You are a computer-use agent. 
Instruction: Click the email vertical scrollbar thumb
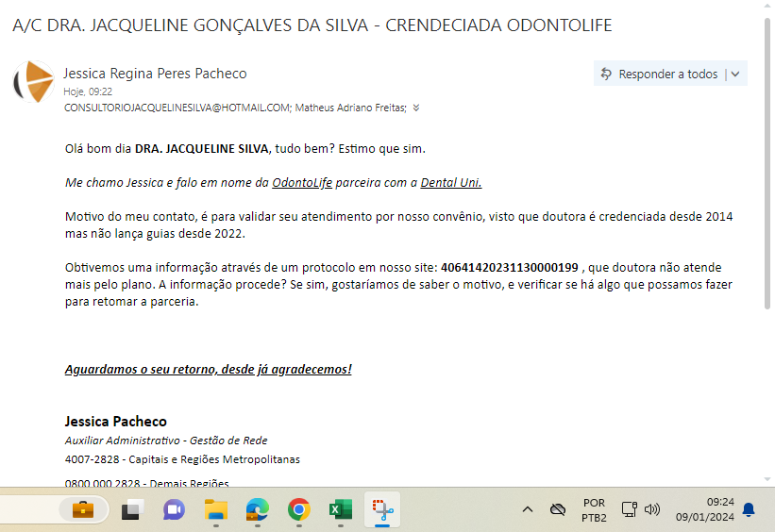(767, 163)
